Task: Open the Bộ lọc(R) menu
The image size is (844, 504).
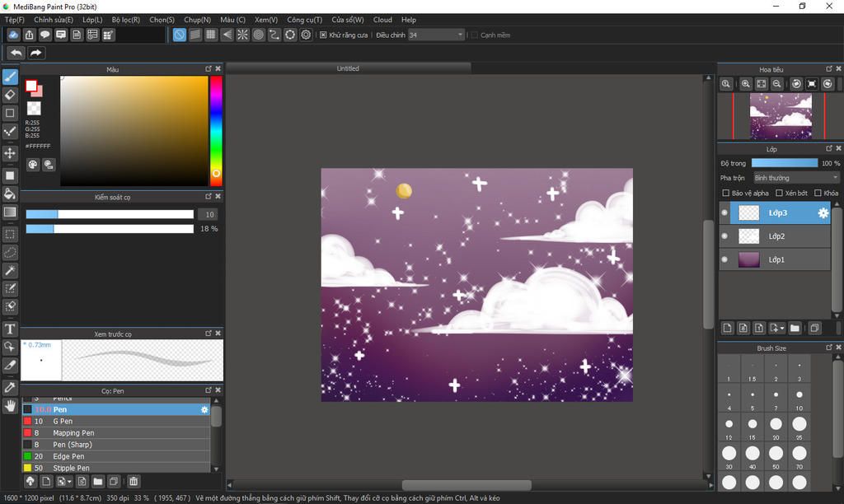Action: [126, 20]
